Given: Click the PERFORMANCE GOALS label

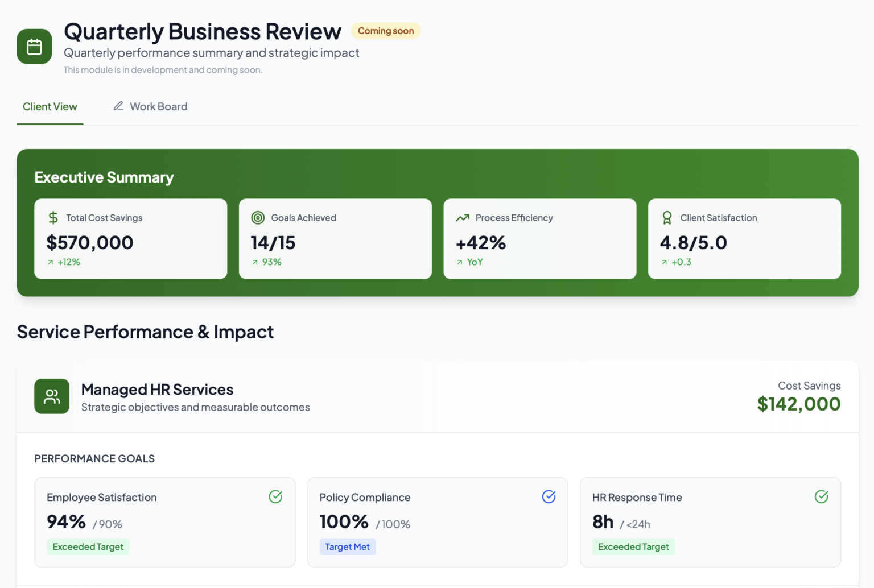Looking at the screenshot, I should coord(94,458).
